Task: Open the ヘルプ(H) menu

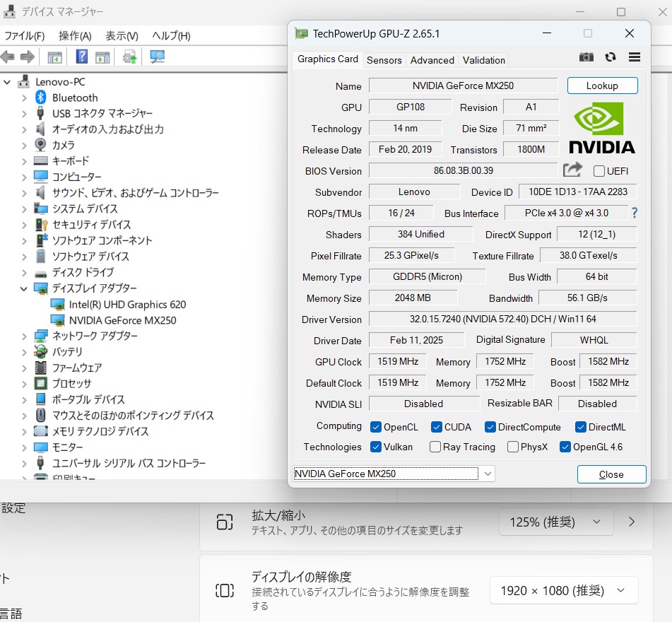Action: pos(171,35)
